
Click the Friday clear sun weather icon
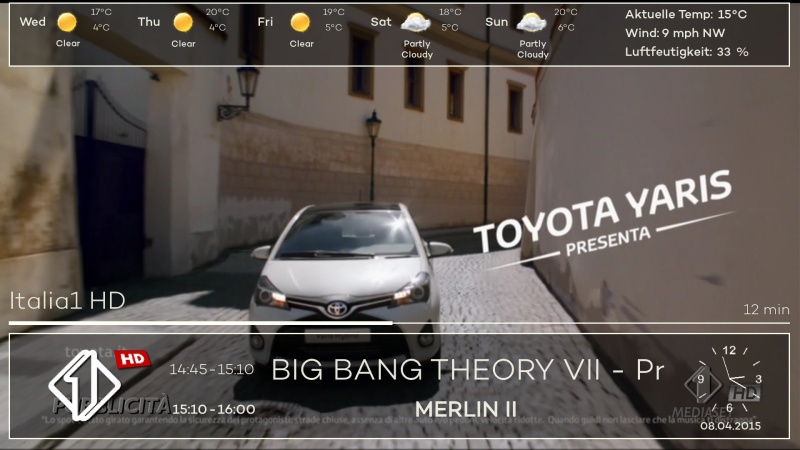(x=300, y=22)
